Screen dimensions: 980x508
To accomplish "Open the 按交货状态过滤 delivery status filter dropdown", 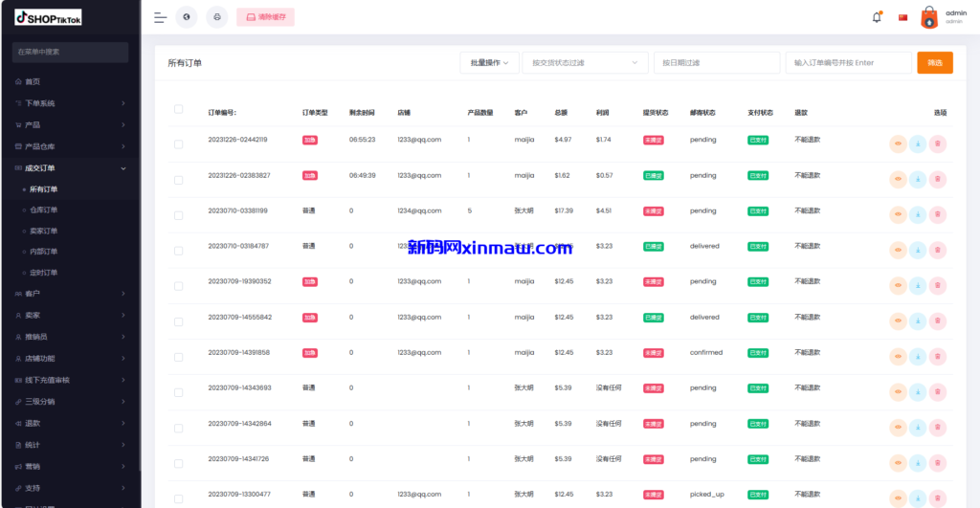I will click(x=585, y=62).
